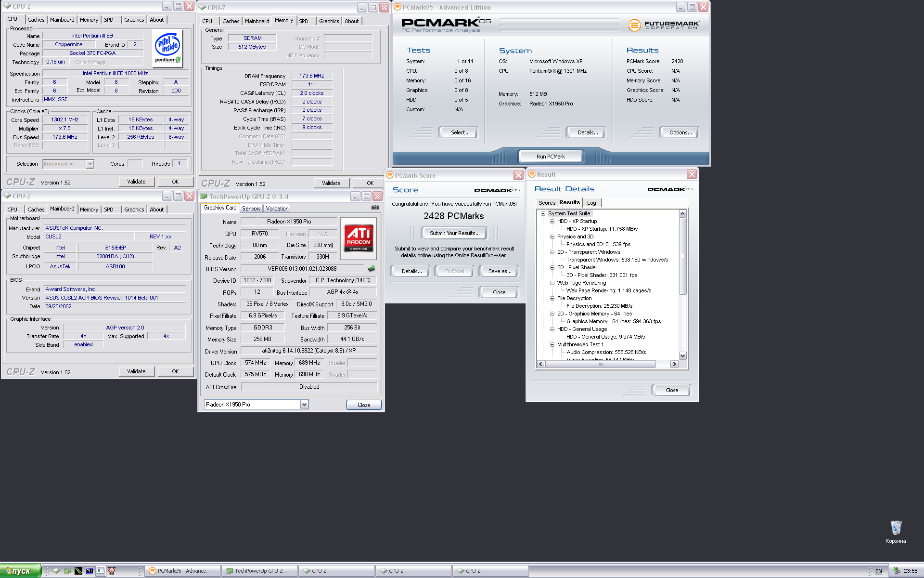Click Validate in Mainboard CPU-Z window
The width and height of the screenshot is (924, 578).
pos(136,371)
